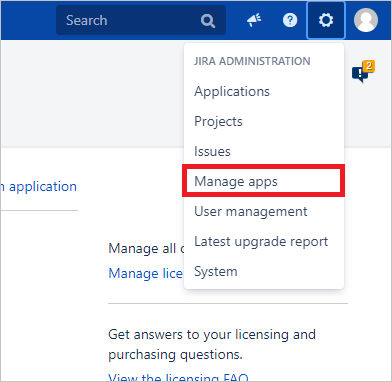Open Manage apps menu entry
Viewport: 392px width, 382px height.
click(264, 181)
